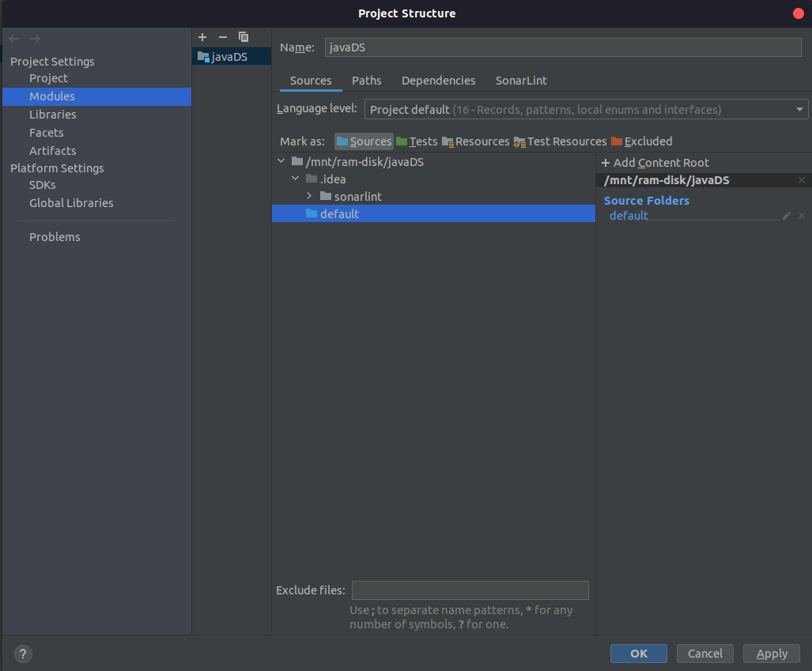812x671 pixels.
Task: Switch to the Dependencies tab
Action: coord(439,81)
